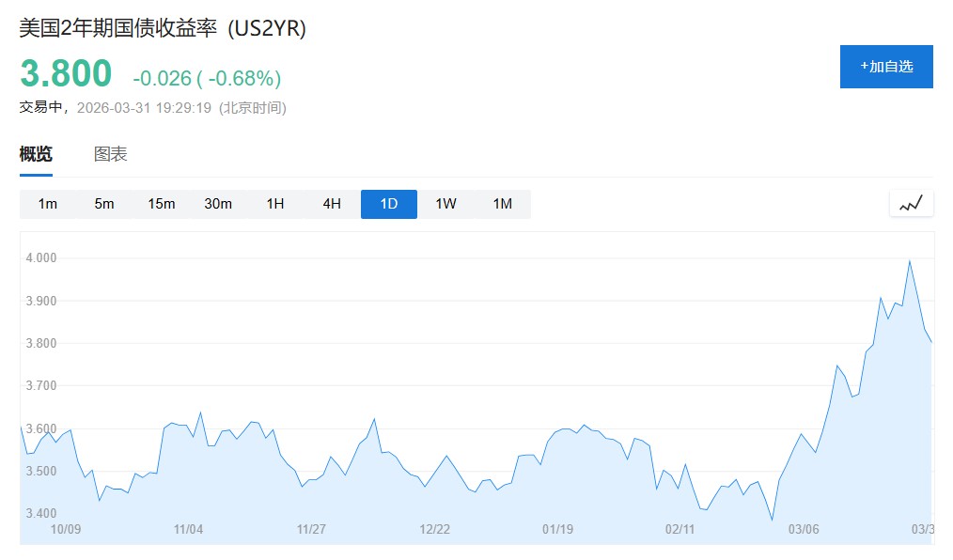Select the 概览 tab
Screen dimensions: 953x560
pyautogui.click(x=36, y=154)
